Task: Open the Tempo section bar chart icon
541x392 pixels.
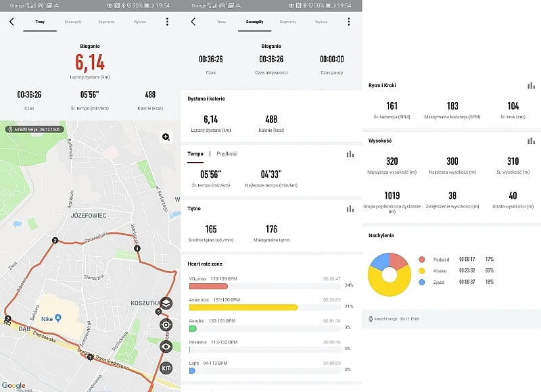Action: [x=350, y=154]
